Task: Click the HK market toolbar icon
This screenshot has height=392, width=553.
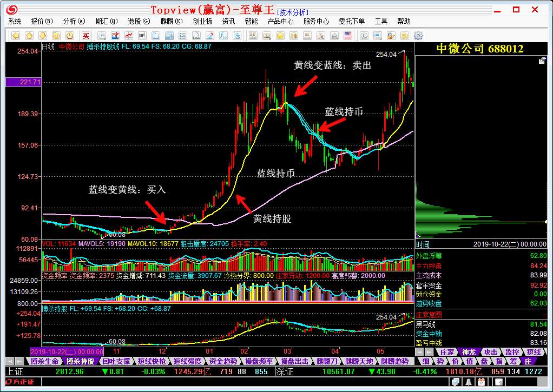Action: [x=307, y=36]
